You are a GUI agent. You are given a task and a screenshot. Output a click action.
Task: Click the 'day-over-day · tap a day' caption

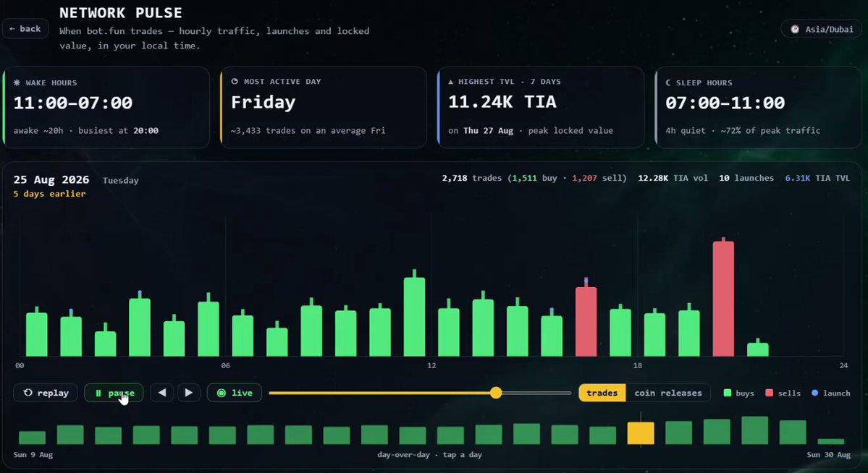tap(429, 455)
